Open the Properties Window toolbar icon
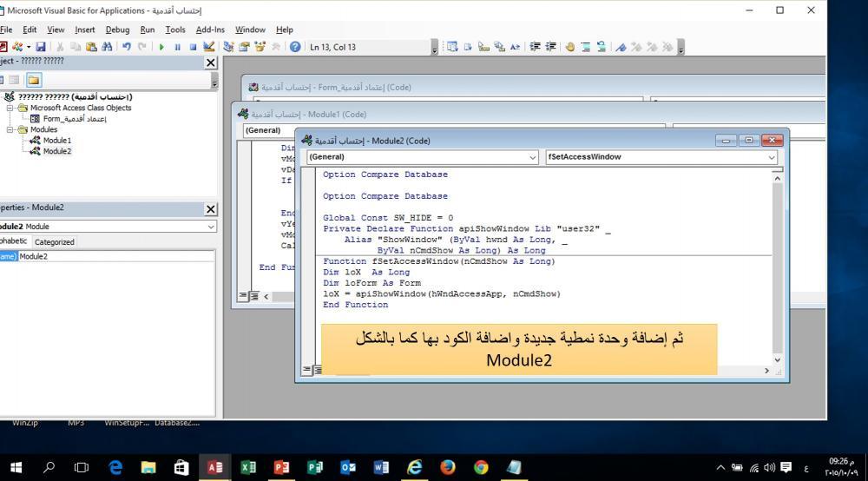The height and width of the screenshot is (481, 868). (244, 47)
